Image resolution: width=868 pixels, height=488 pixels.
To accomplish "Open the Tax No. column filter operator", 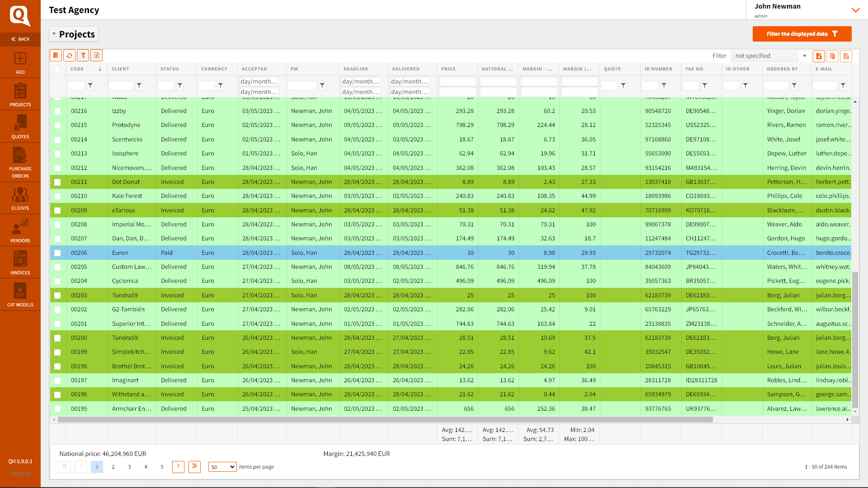I will point(705,85).
